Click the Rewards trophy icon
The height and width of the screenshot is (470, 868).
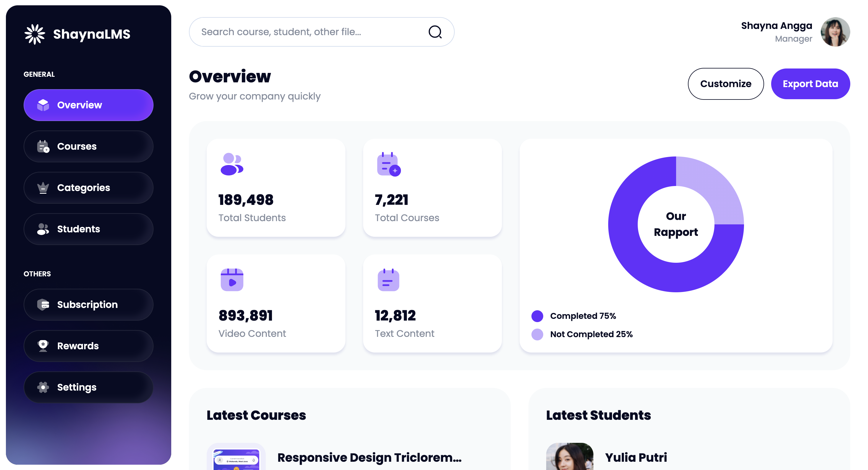pos(43,346)
